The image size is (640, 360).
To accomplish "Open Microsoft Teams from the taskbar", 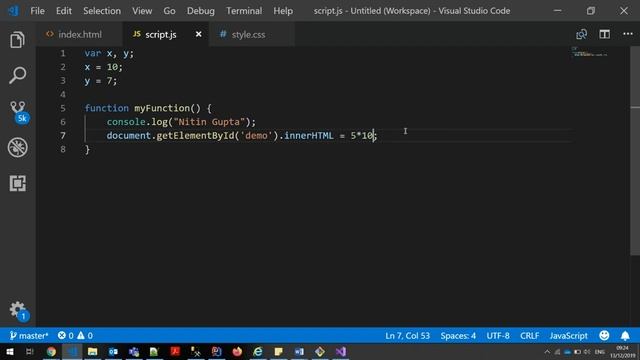I will [133, 351].
